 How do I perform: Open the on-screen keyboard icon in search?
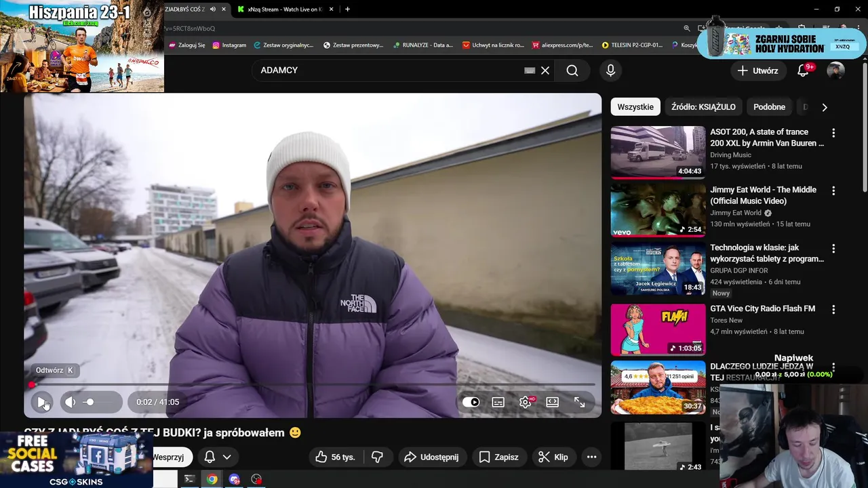click(530, 70)
